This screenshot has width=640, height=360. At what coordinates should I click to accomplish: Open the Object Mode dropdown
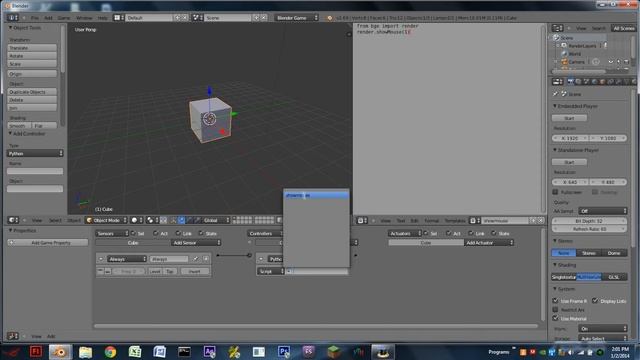[106, 220]
